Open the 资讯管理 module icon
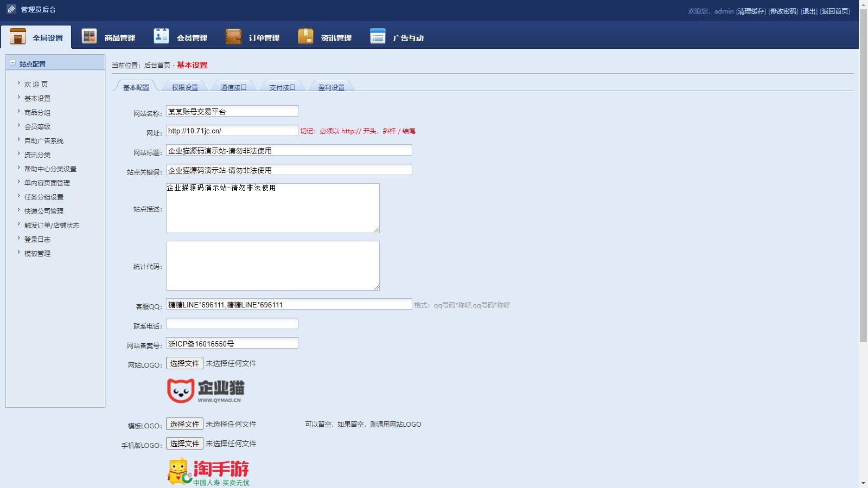868x488 pixels. pyautogui.click(x=305, y=35)
